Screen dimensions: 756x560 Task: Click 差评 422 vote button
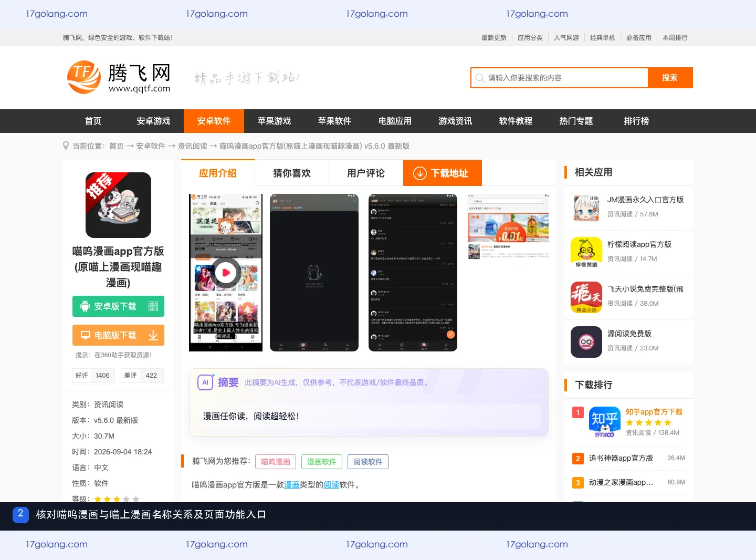142,376
